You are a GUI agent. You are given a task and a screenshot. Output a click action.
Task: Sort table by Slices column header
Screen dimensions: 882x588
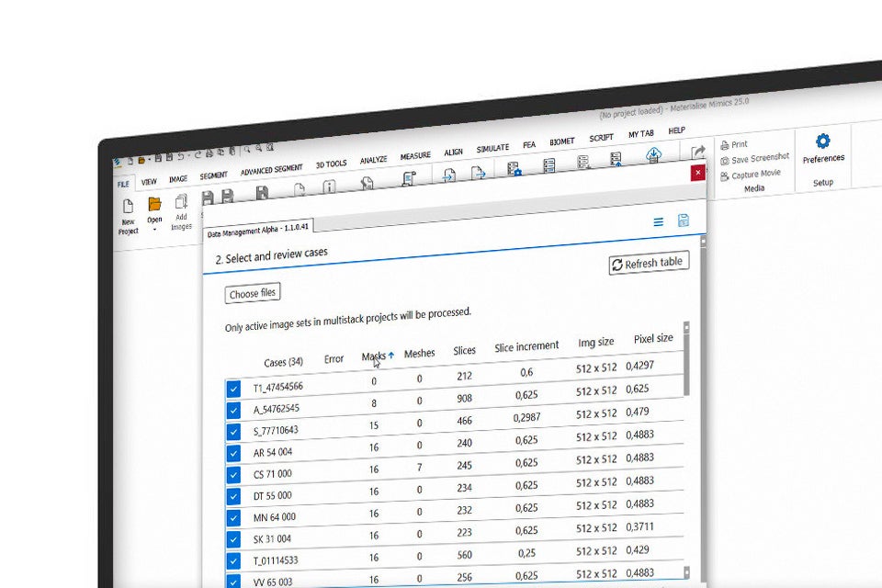pyautogui.click(x=464, y=350)
